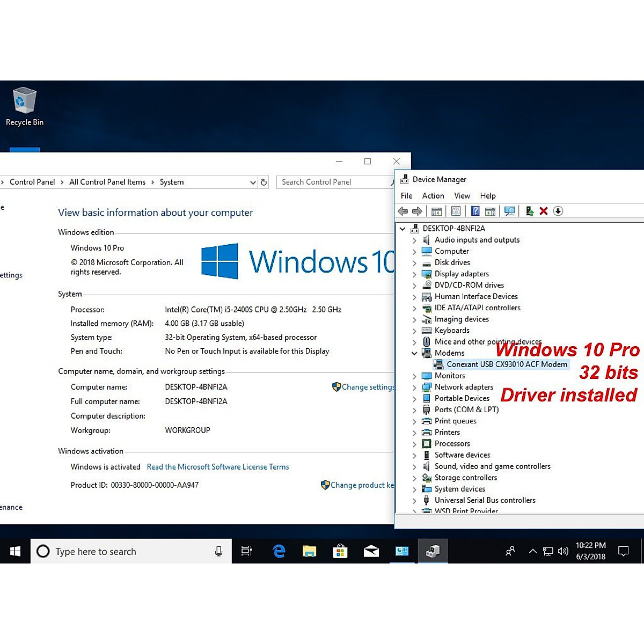Click the Help icon in Device Manager toolbar

click(x=475, y=211)
